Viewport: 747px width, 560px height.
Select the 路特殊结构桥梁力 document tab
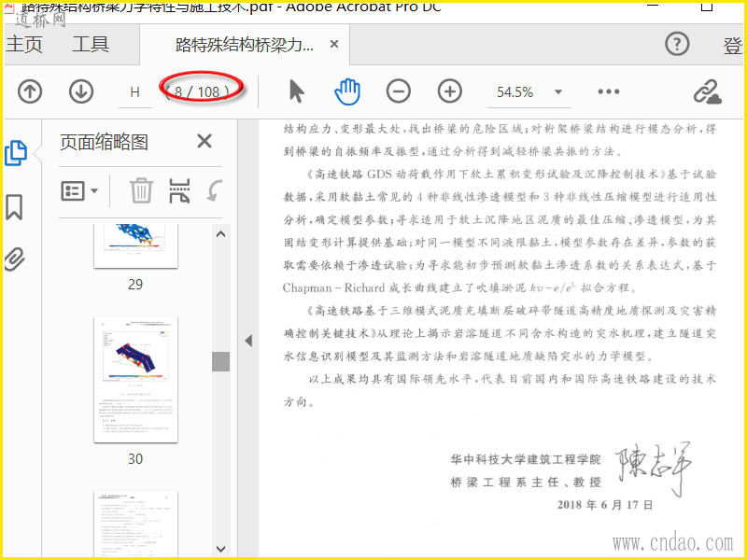[245, 45]
